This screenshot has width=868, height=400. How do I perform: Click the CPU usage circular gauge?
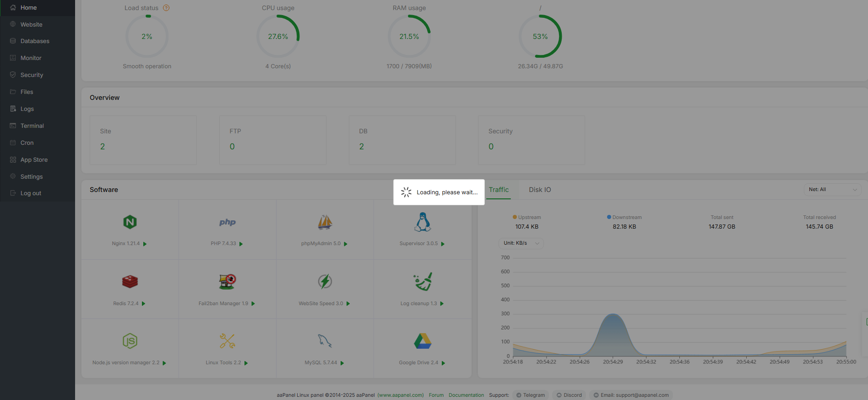278,36
